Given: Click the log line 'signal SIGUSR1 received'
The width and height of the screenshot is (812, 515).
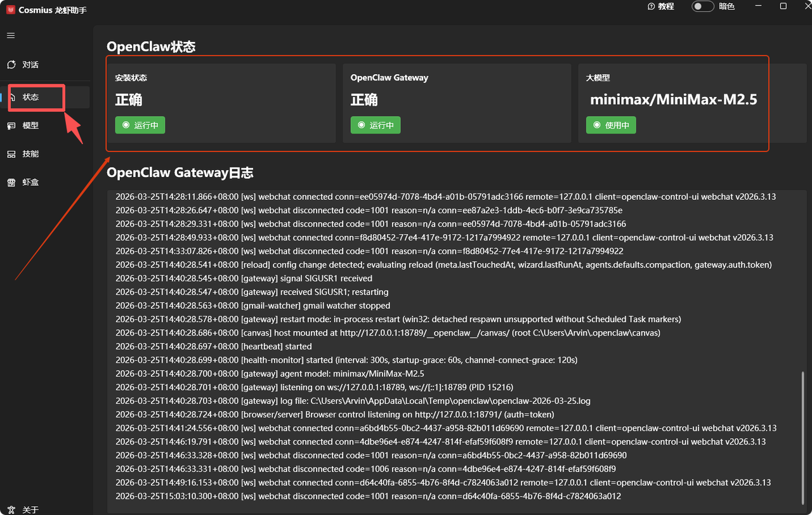Looking at the screenshot, I should click(244, 278).
